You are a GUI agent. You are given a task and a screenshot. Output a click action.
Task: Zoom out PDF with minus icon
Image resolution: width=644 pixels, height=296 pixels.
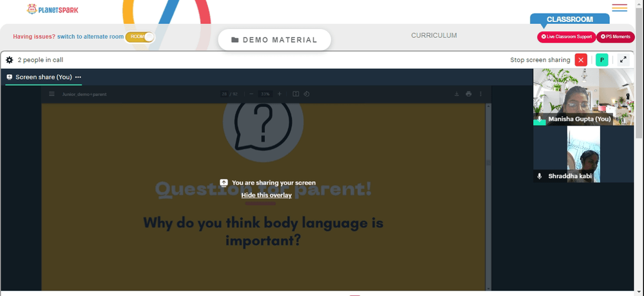[251, 94]
